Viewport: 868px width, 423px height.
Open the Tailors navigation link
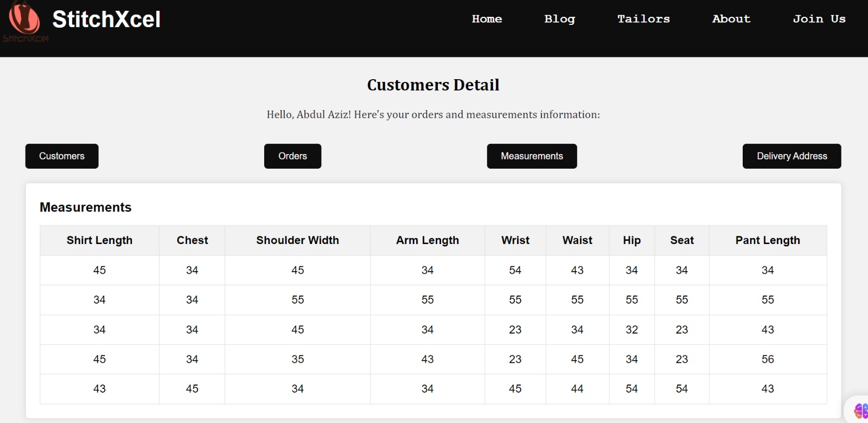coord(643,19)
